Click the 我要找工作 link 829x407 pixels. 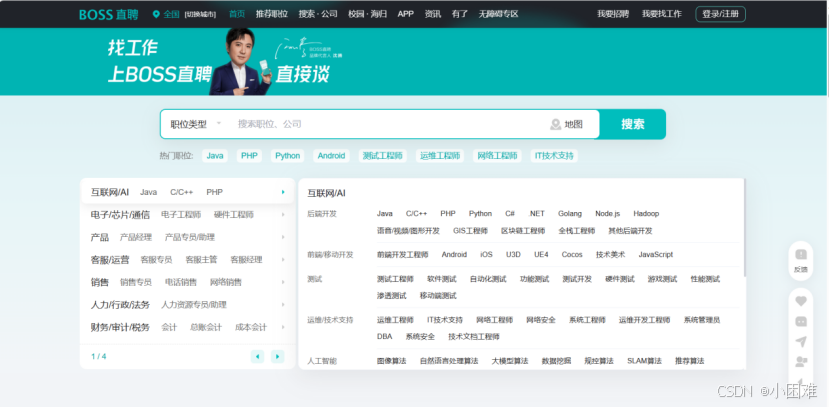click(x=662, y=14)
